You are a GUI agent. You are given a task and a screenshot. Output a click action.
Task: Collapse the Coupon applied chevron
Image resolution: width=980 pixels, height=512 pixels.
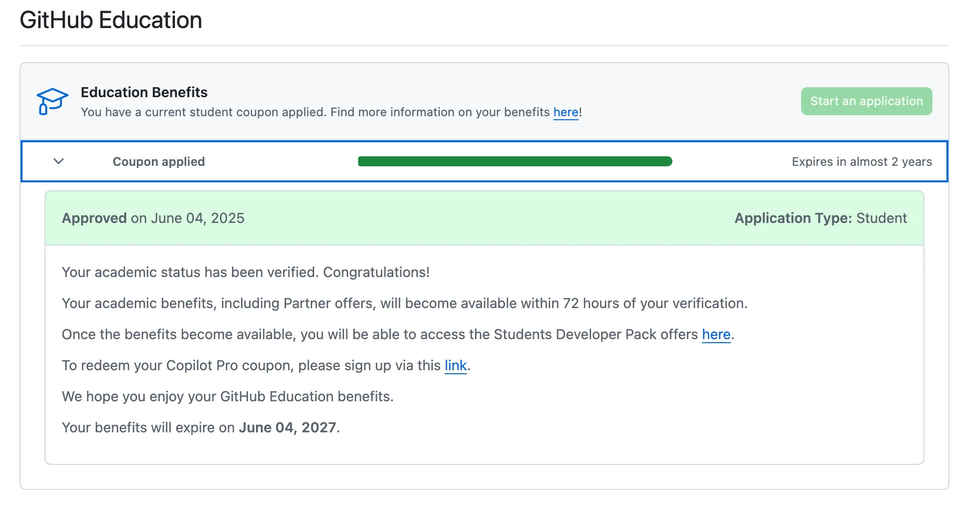click(59, 161)
